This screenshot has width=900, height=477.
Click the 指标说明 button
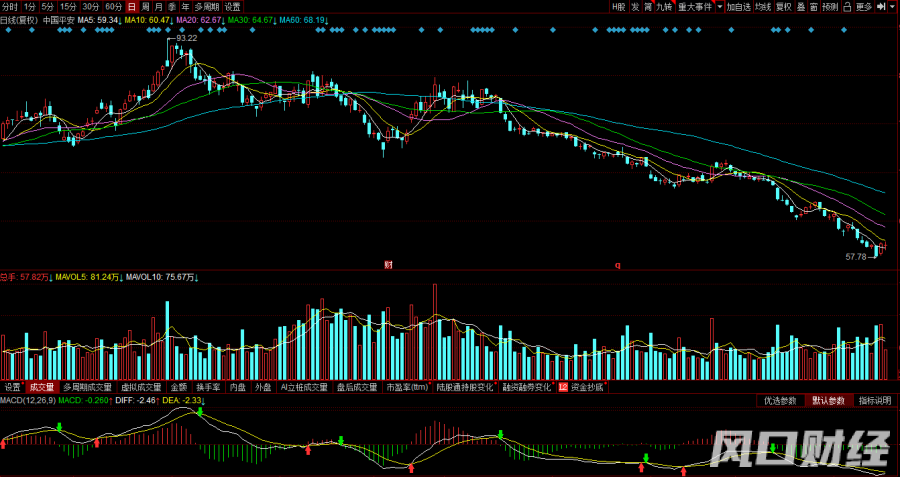pos(874,400)
